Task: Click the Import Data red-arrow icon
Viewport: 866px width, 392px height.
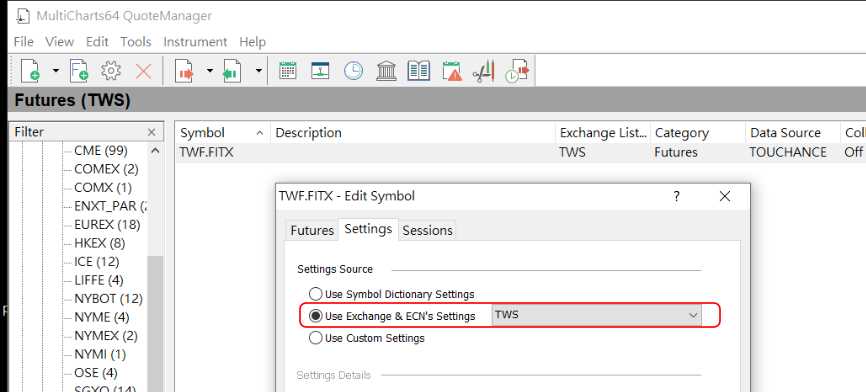Action: [184, 71]
